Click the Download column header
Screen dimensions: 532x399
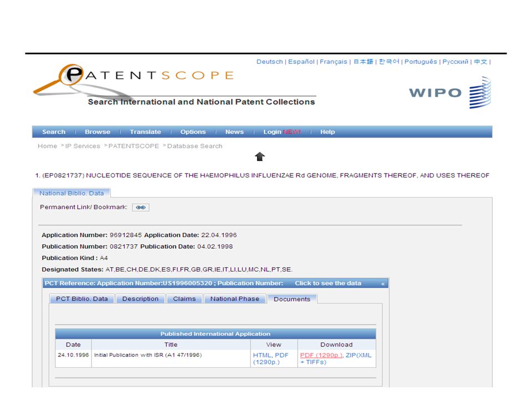coord(336,344)
